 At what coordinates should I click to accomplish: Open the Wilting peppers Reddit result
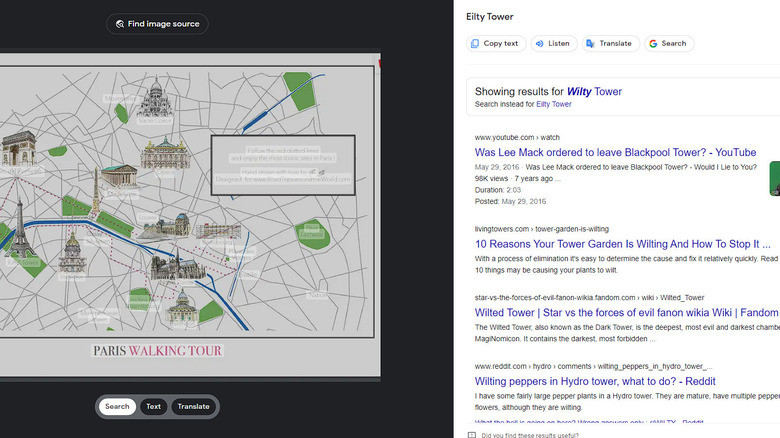pos(595,381)
